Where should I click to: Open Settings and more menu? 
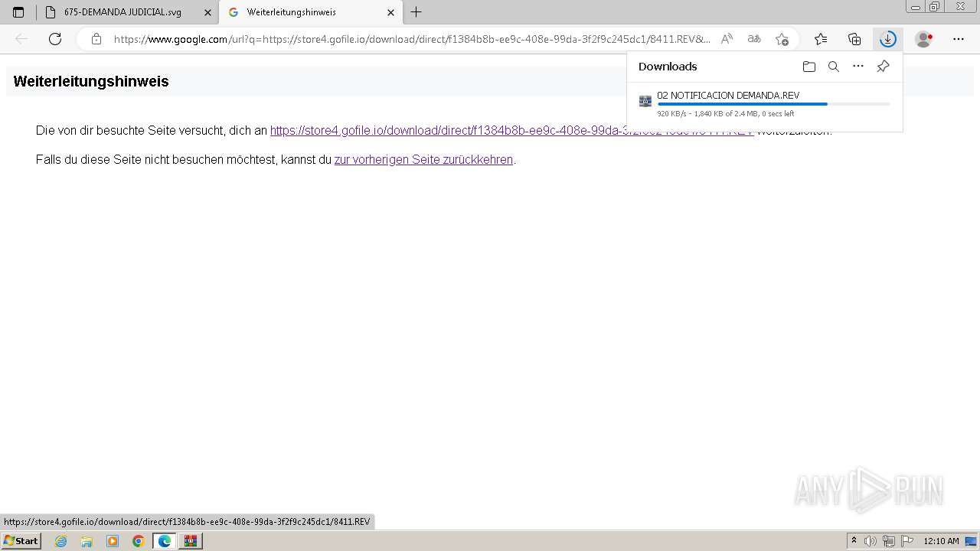coord(959,39)
